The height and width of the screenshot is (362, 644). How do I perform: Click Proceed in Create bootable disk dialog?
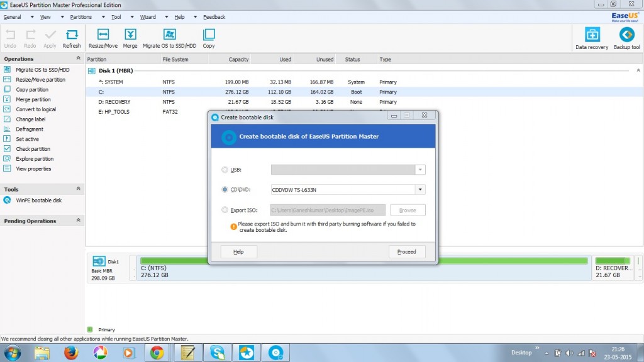coord(407,251)
